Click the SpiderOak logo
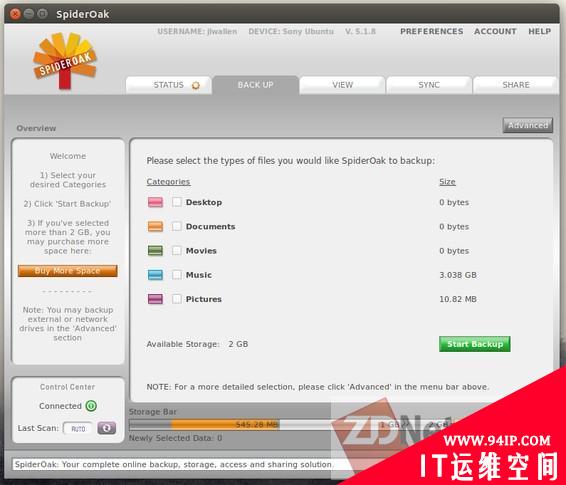 click(x=65, y=61)
